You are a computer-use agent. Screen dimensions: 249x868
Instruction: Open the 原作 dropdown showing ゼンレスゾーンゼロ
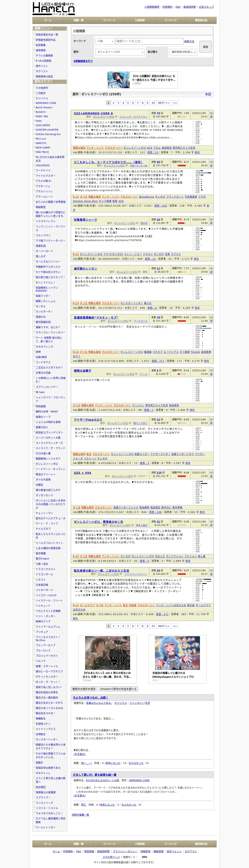coord(120,52)
